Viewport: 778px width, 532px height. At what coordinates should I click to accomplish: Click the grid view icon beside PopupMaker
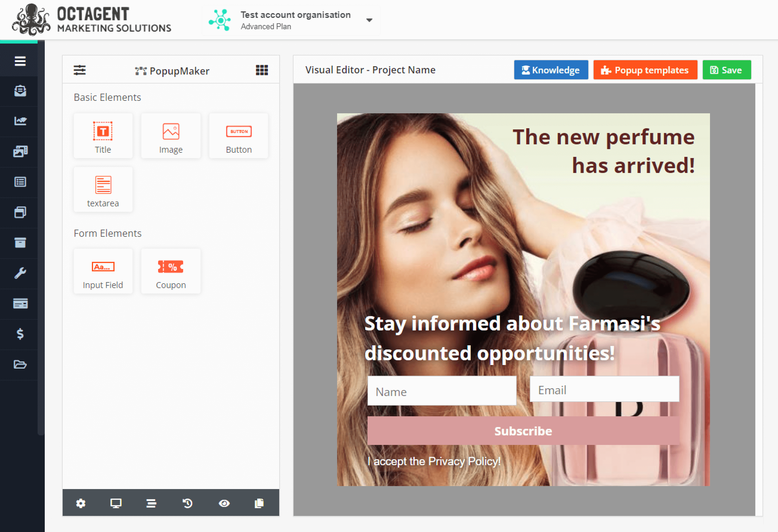tap(262, 70)
